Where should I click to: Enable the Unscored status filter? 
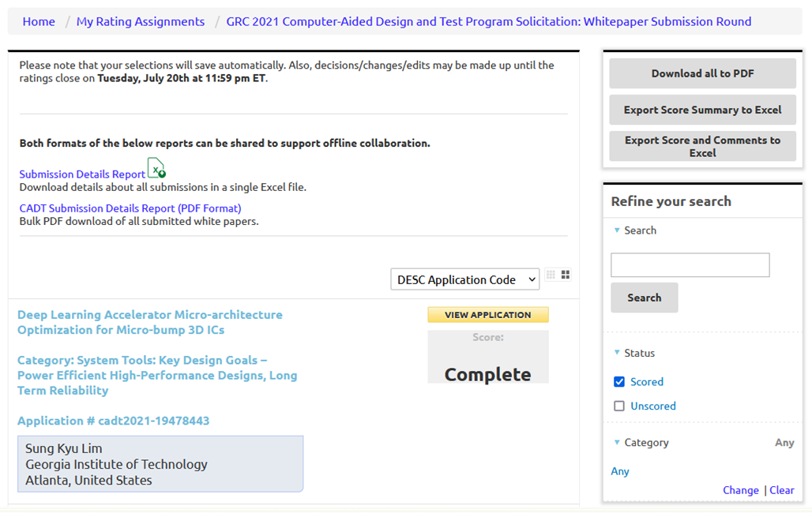618,406
